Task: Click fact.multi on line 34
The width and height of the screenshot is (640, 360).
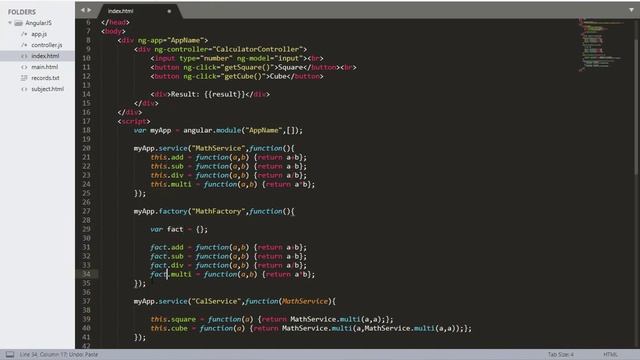Action: [171, 274]
